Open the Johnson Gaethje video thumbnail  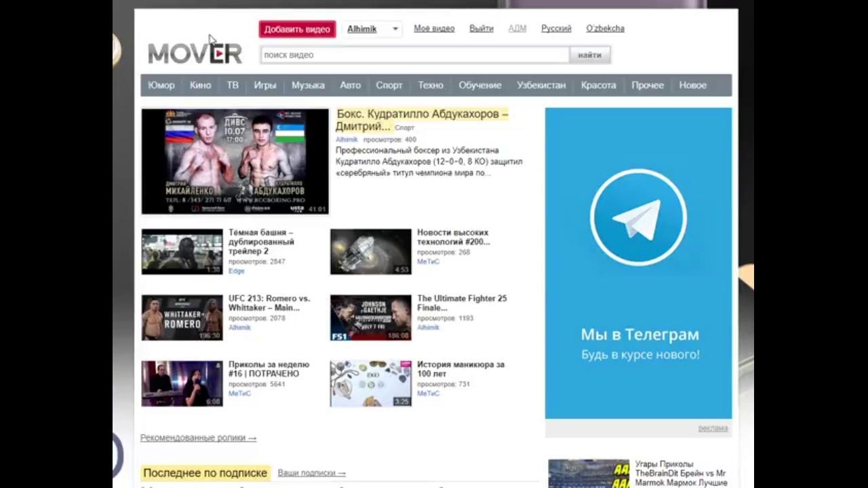370,317
